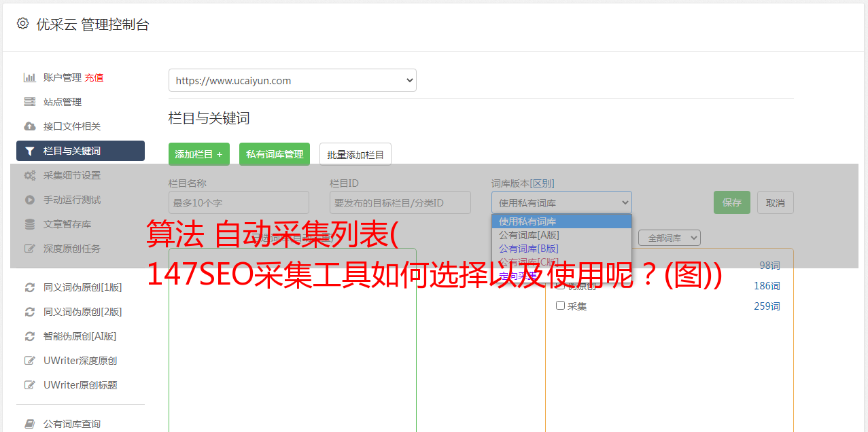Screen dimensions: 868x432
Task: Click the 取消 button
Action: [x=776, y=202]
